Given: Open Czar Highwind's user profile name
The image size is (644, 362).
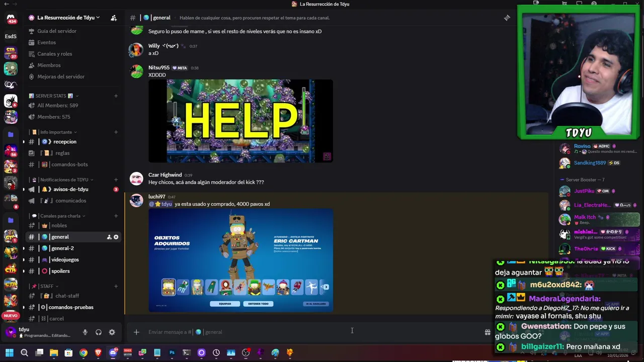Looking at the screenshot, I should [x=165, y=175].
